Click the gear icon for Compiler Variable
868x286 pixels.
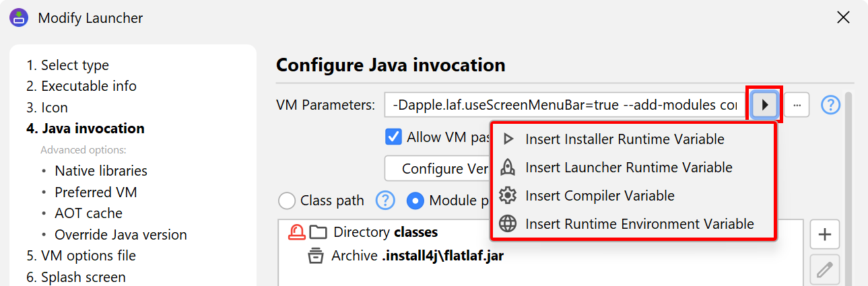pos(508,196)
